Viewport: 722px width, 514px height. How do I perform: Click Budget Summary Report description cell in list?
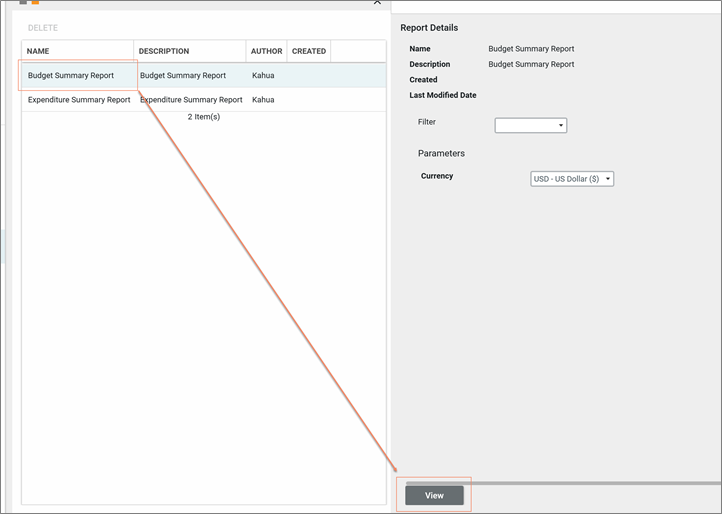pos(183,76)
